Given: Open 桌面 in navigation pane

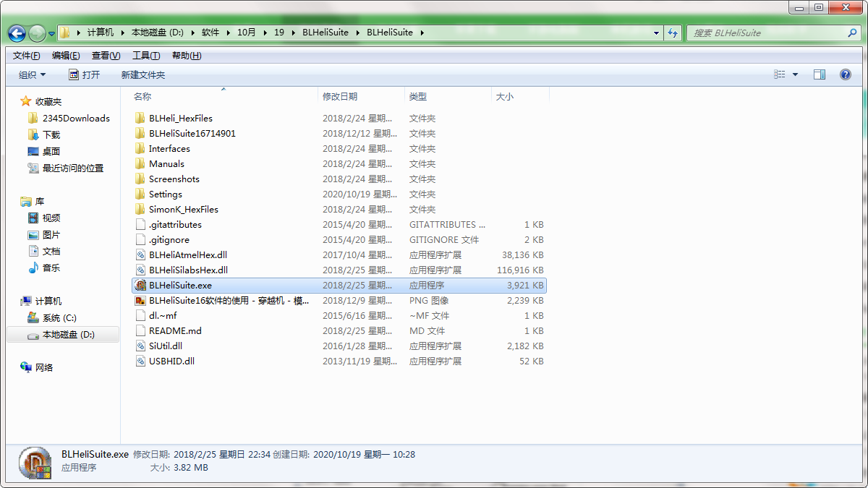Looking at the screenshot, I should [51, 151].
